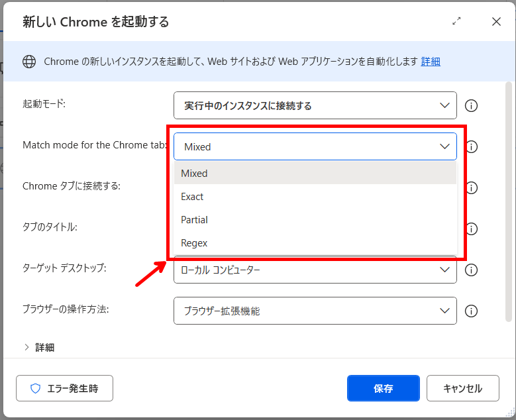Open the ターゲット デスクトップ dropdown
The width and height of the screenshot is (516, 420).
pos(315,270)
